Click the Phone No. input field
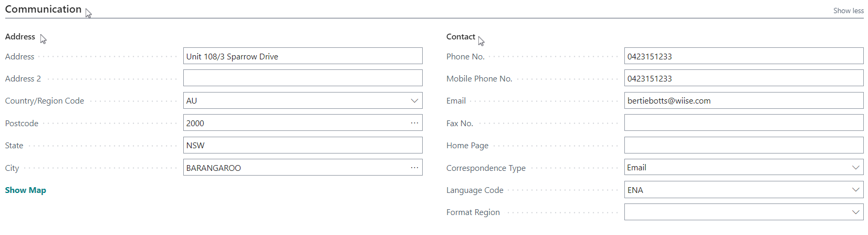868x235 pixels. [744, 56]
